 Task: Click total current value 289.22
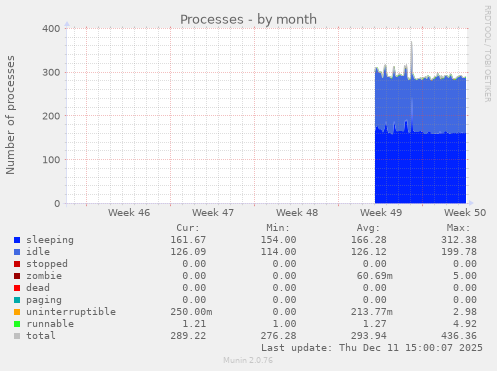coord(188,336)
